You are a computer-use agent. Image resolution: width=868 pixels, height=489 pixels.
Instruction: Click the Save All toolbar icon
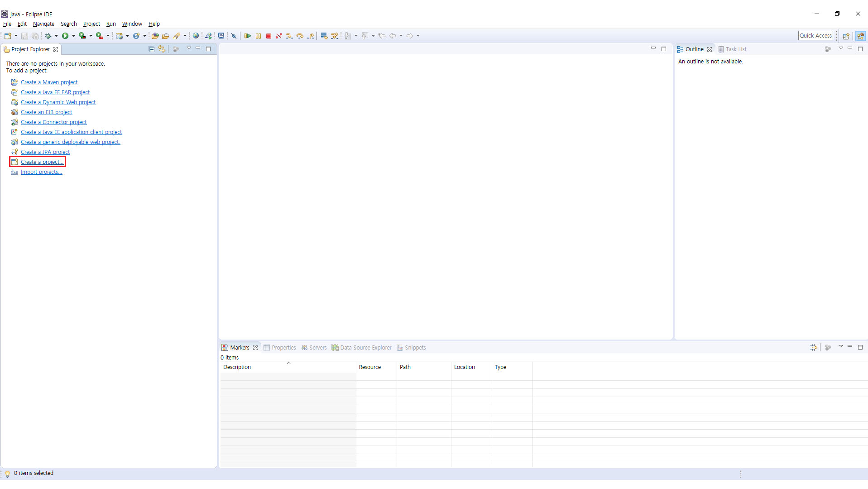(x=35, y=36)
